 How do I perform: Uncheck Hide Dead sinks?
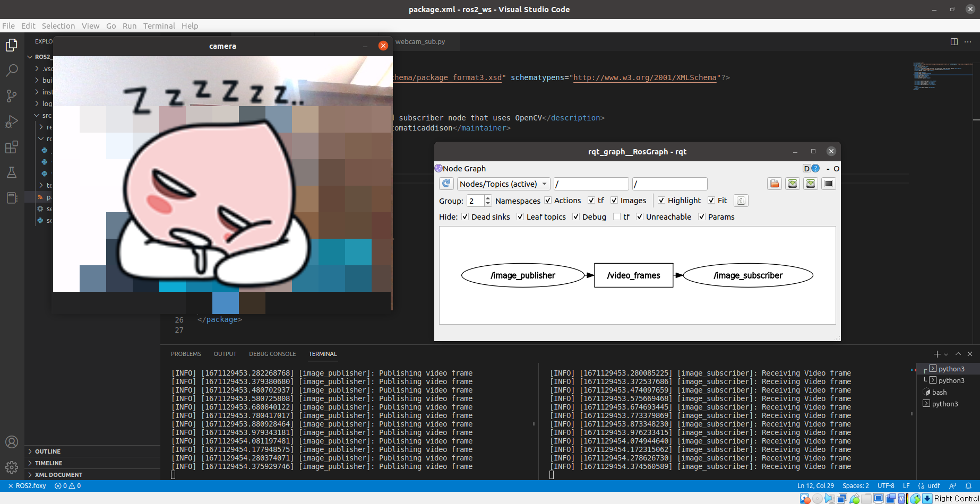click(465, 217)
